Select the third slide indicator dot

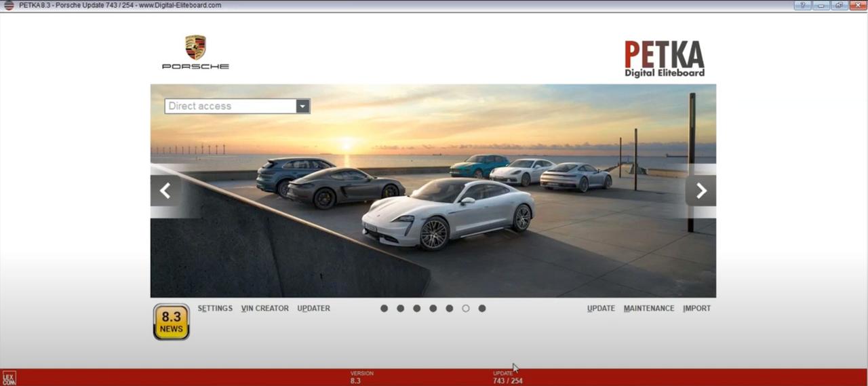click(416, 308)
